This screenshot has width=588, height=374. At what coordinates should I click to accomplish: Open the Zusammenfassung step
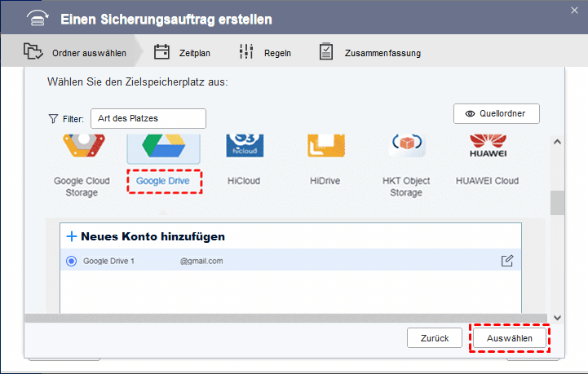371,53
